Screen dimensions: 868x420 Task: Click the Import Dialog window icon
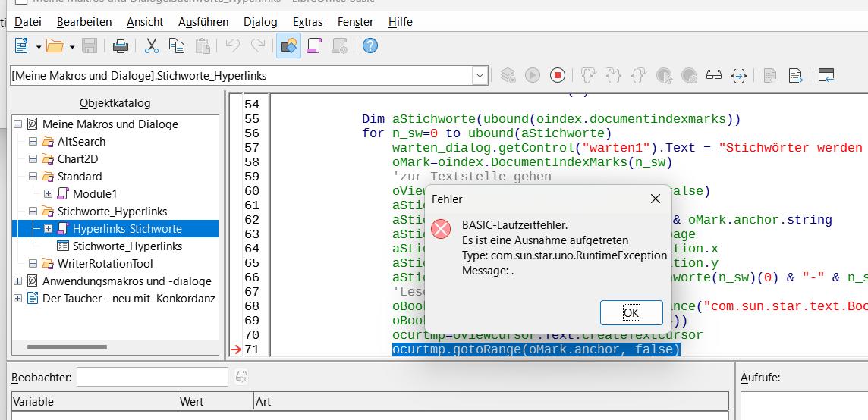(826, 75)
